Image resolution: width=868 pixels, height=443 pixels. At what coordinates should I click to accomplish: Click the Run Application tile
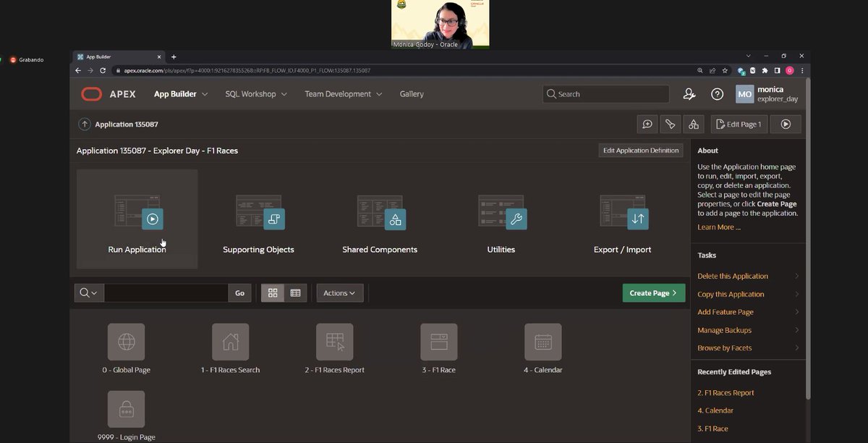coord(137,219)
